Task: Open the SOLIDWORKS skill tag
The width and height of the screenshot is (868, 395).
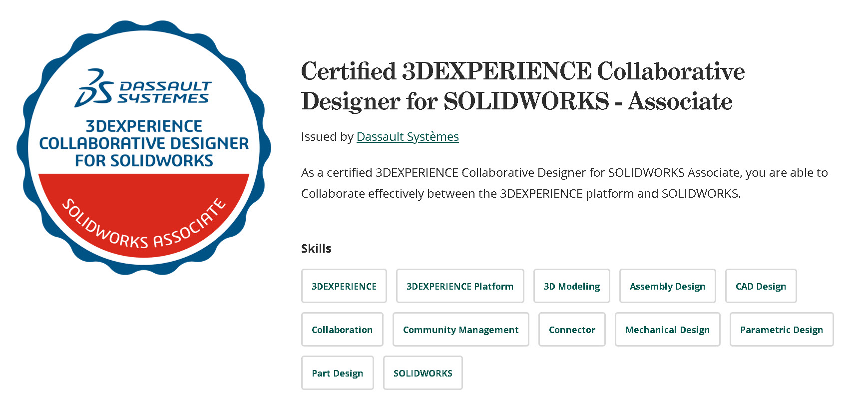Action: click(x=423, y=373)
